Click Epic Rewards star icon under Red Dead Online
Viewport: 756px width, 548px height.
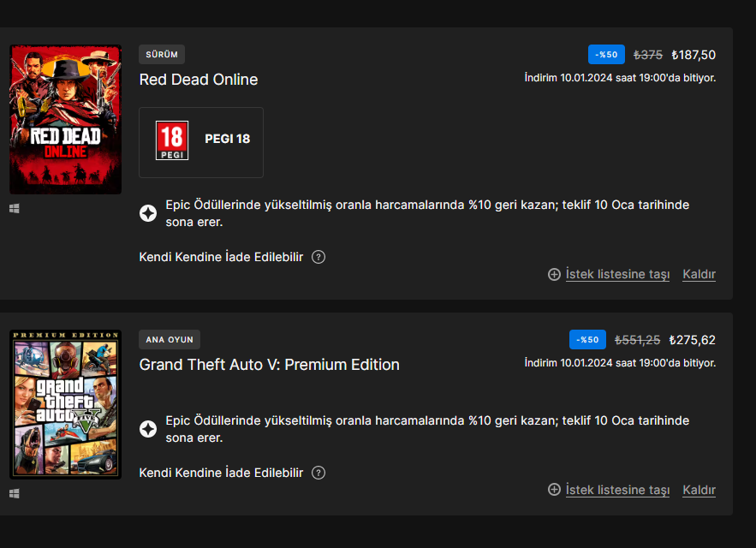coord(148,213)
